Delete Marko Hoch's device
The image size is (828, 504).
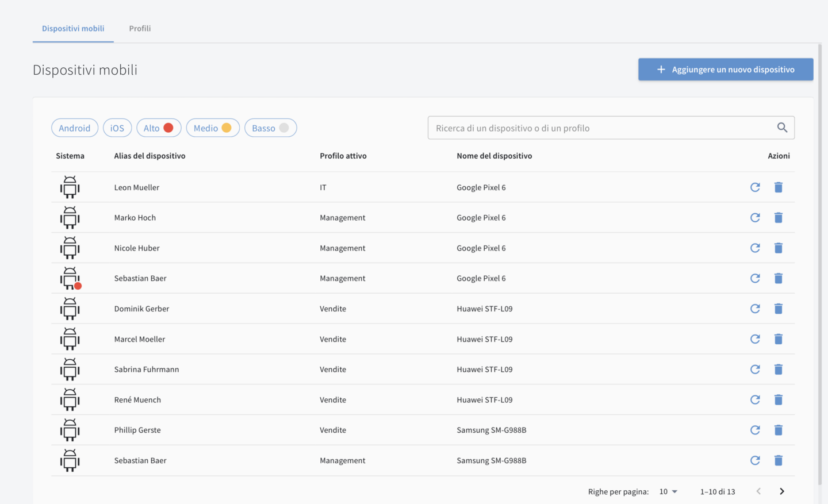(778, 218)
